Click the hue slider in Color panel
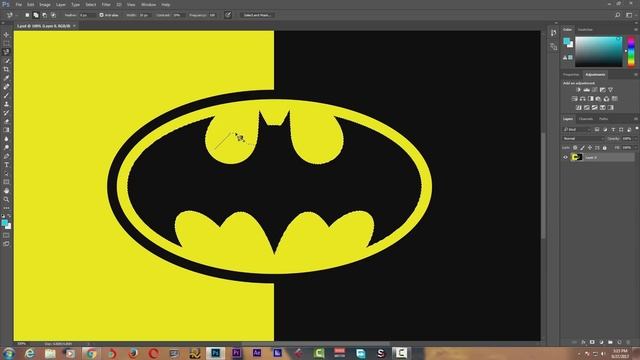The height and width of the screenshot is (360, 640). (x=631, y=51)
